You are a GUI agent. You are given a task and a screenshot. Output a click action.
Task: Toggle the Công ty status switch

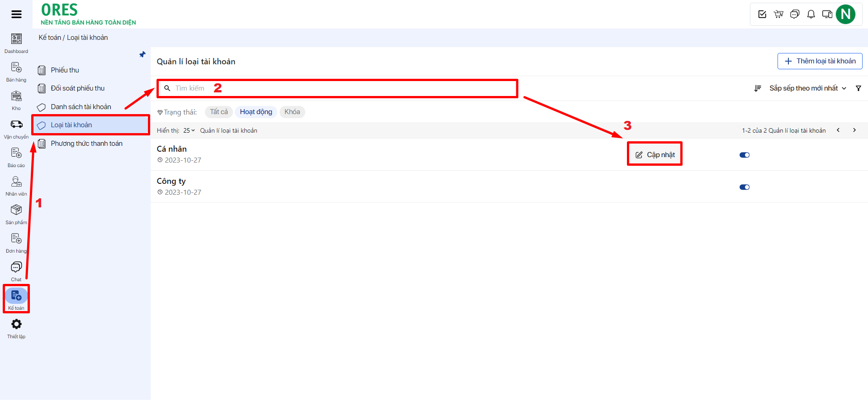coord(744,187)
